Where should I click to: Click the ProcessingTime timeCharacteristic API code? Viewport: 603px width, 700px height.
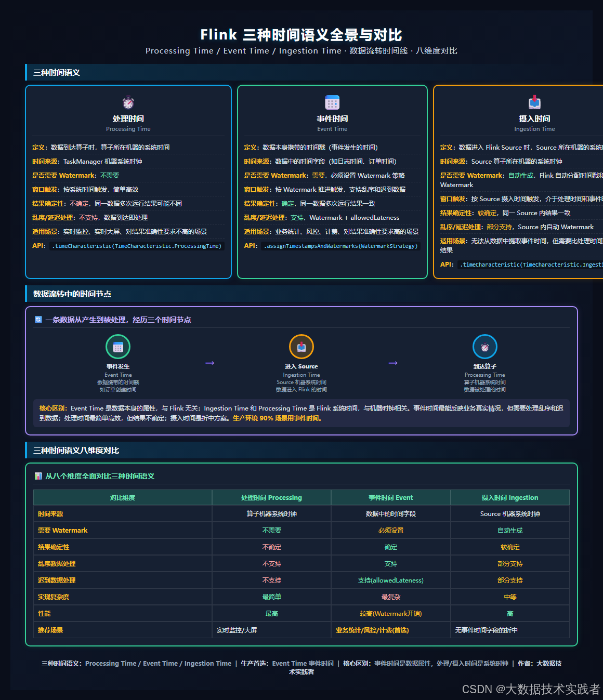pyautogui.click(x=137, y=246)
